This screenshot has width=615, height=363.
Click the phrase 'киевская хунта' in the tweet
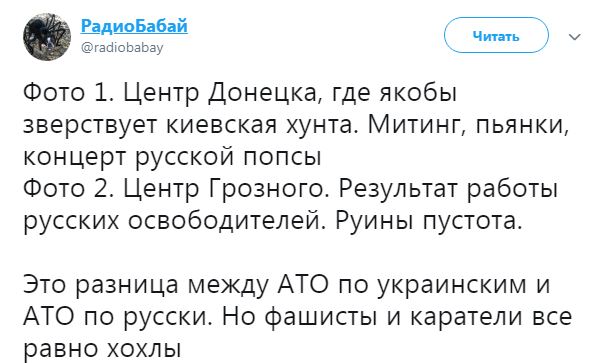click(x=259, y=125)
